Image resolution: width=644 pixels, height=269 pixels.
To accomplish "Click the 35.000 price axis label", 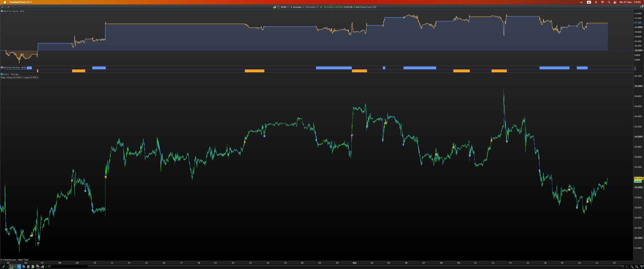I will click(x=638, y=86).
